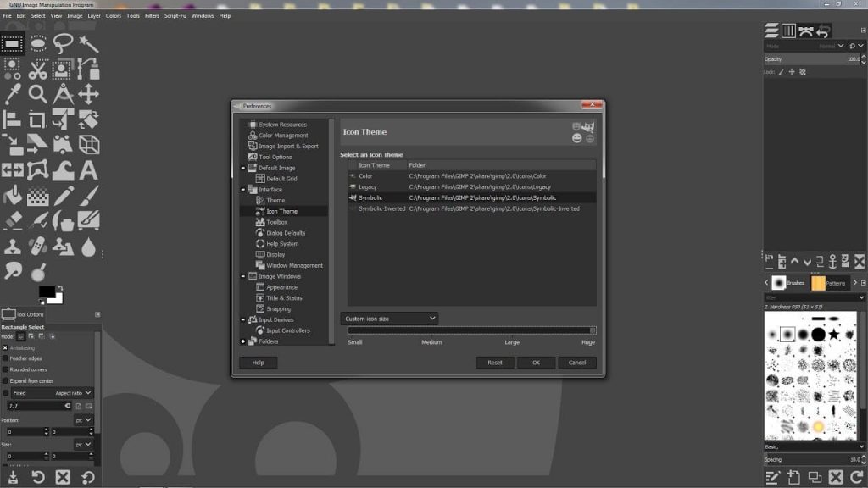Open the Position unit px dropdown

[x=83, y=420]
